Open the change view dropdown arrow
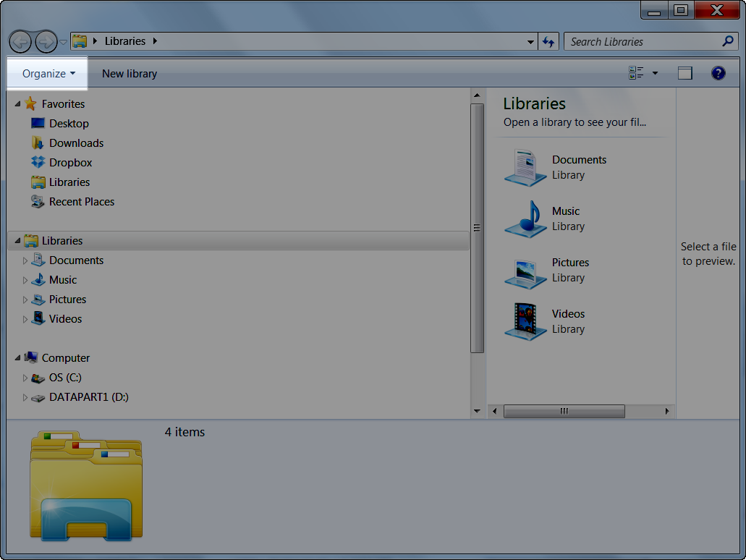The height and width of the screenshot is (560, 746). point(655,73)
